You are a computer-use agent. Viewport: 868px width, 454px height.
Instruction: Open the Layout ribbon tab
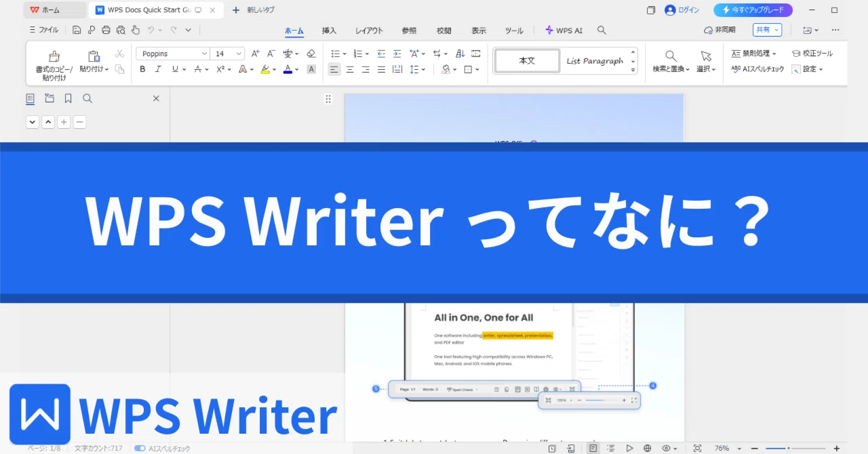pos(369,30)
